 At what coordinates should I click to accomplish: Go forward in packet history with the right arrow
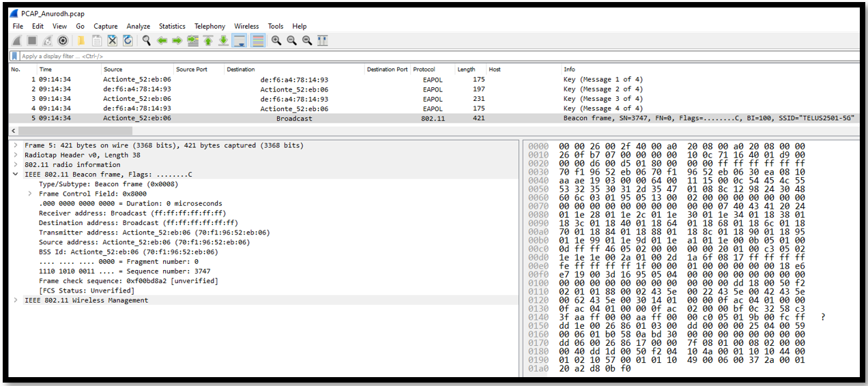177,41
